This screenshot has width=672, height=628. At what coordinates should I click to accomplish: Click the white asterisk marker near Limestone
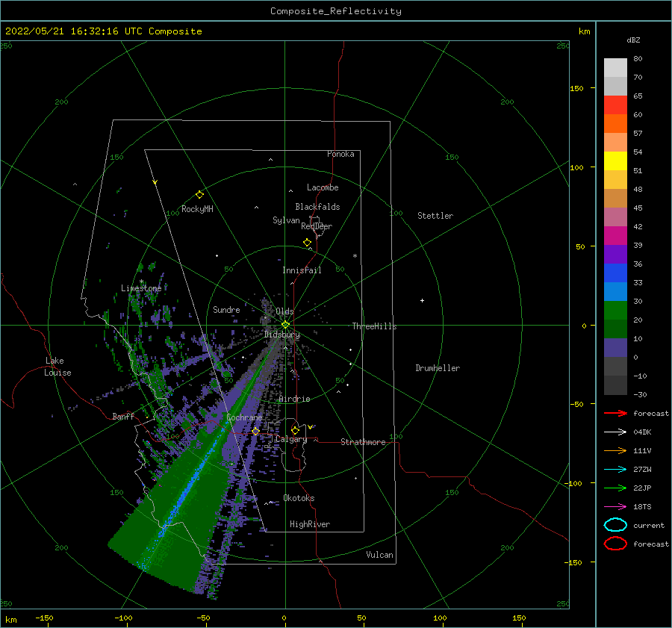pos(141,282)
